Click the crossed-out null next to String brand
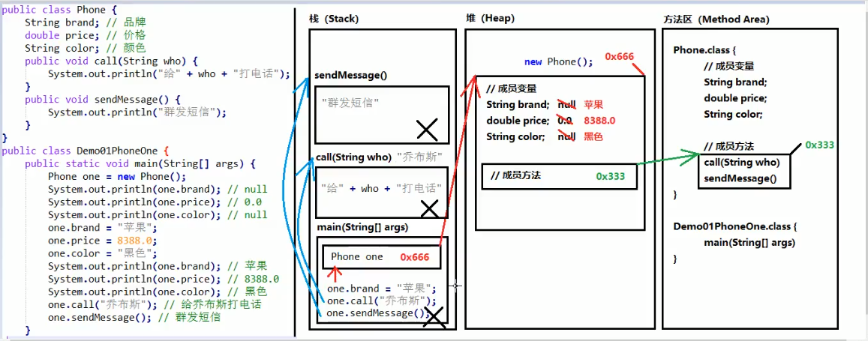The image size is (868, 341). click(567, 104)
